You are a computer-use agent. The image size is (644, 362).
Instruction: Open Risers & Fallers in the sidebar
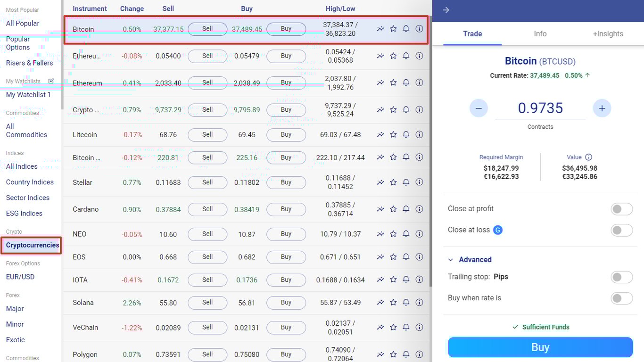29,63
